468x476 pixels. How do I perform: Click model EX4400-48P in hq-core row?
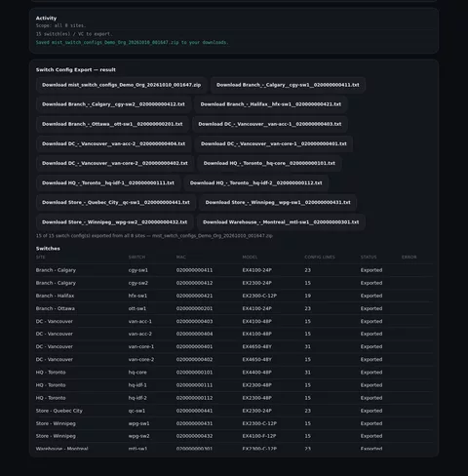tap(257, 373)
